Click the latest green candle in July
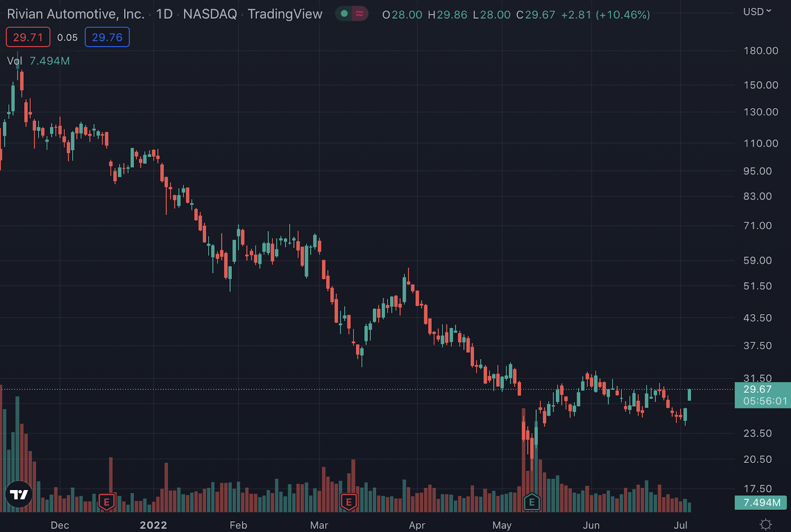Viewport: 791px width, 532px height. point(689,395)
